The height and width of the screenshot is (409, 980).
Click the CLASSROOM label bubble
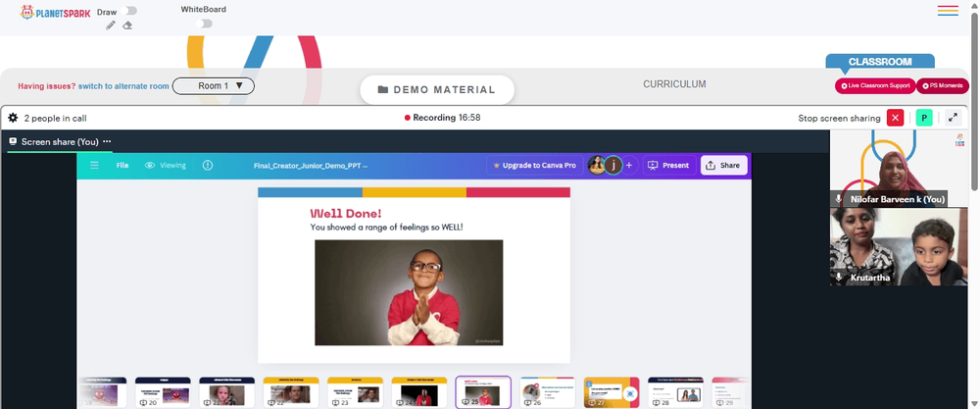(880, 62)
